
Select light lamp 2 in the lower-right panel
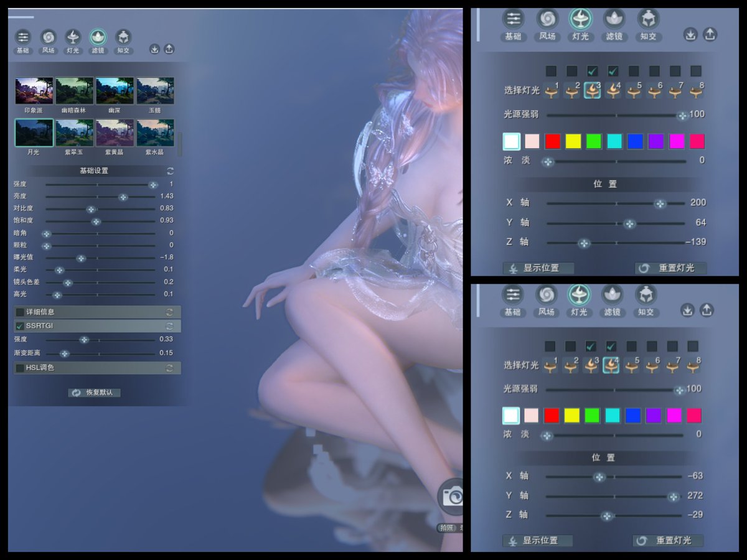pos(570,365)
